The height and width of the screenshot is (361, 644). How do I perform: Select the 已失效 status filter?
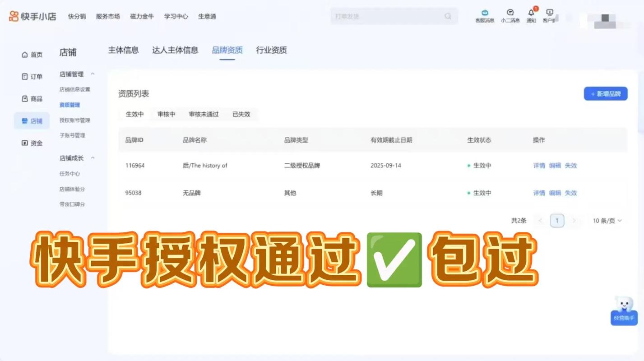[241, 114]
